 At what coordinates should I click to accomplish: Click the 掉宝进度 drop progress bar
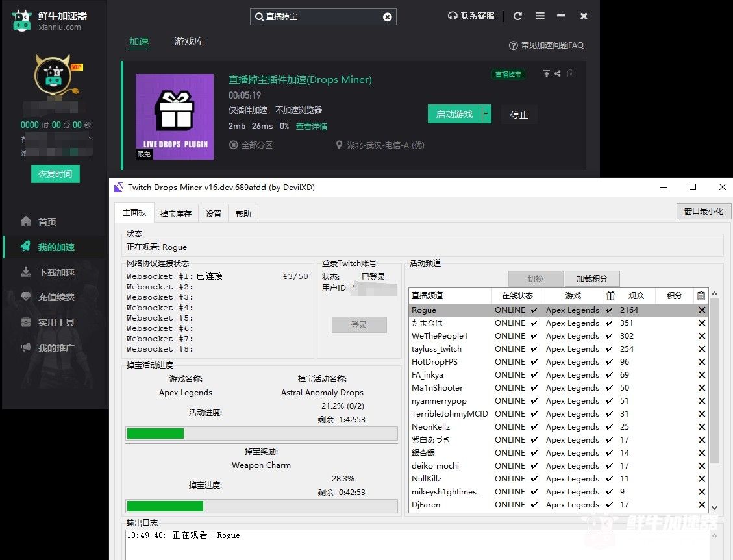click(261, 506)
